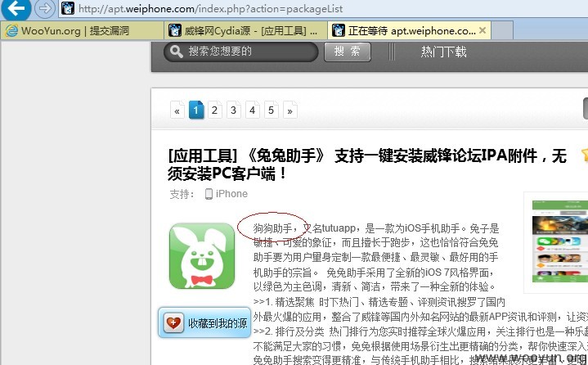The width and height of the screenshot is (588, 365).
Task: Go to page 2 in pagination
Action: click(215, 110)
